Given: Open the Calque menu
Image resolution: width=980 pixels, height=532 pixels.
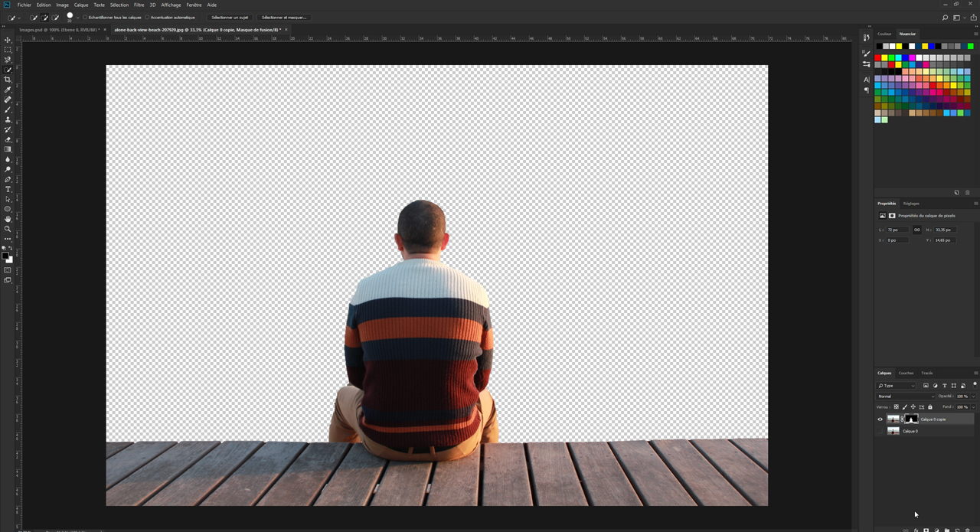Looking at the screenshot, I should [81, 5].
